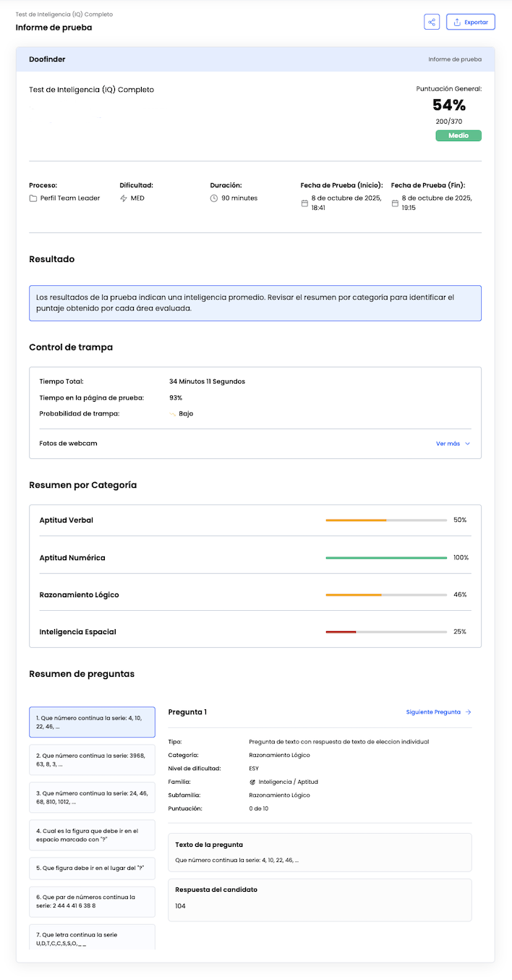Click the Exportar button
The image size is (512, 980).
click(x=470, y=22)
